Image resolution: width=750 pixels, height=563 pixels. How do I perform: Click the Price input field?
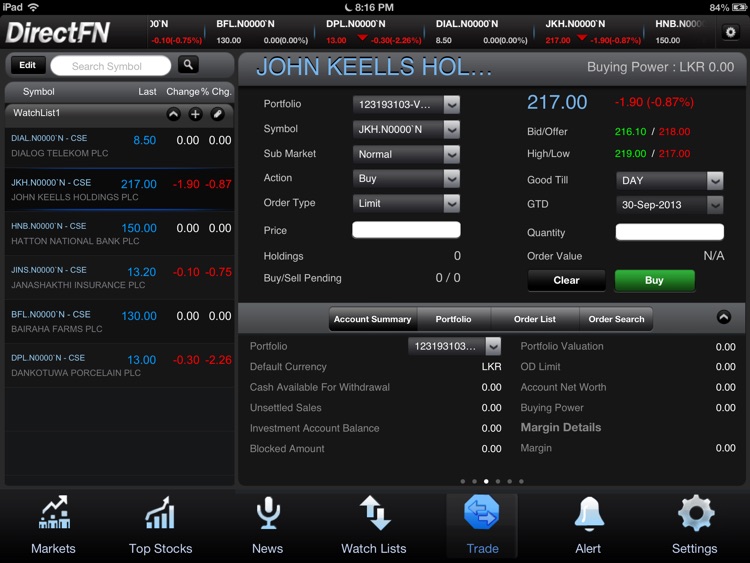[x=406, y=230]
